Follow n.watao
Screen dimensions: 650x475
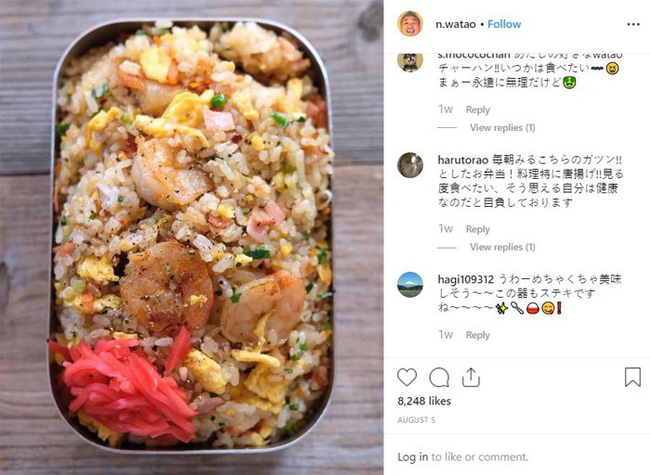(x=504, y=24)
